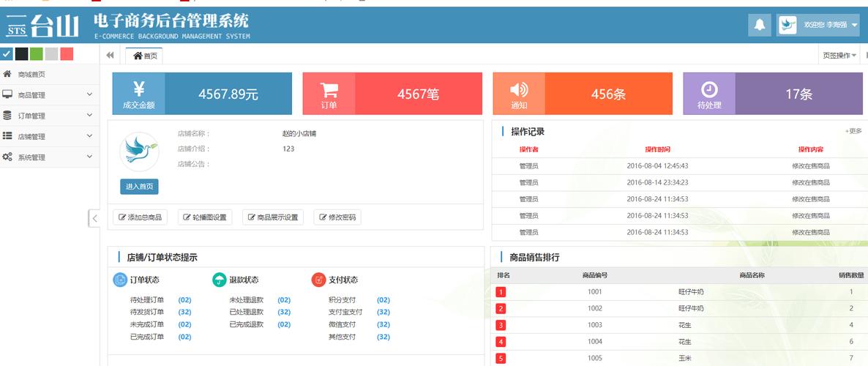Open the 微信支付 (32) count link
This screenshot has height=366, width=868.
[383, 324]
